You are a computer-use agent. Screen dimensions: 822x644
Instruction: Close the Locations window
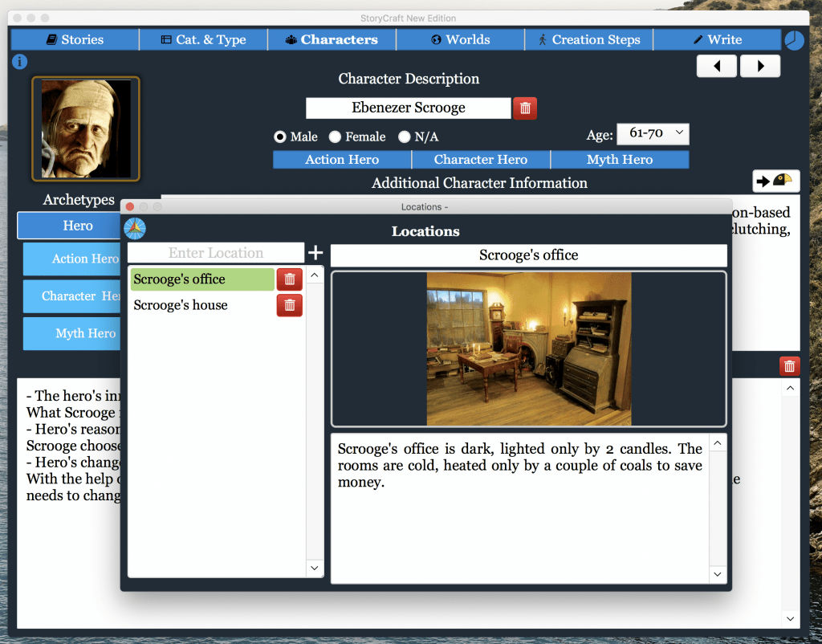coord(130,206)
